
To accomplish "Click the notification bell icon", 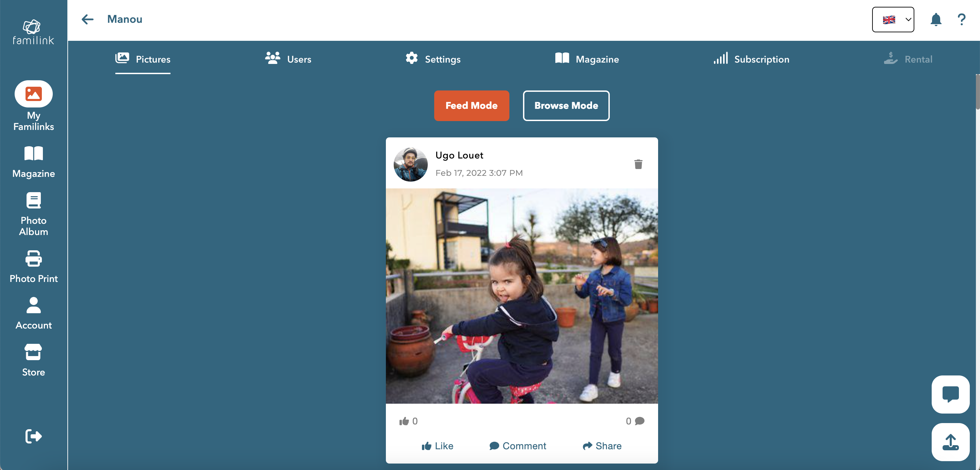I will click(935, 19).
